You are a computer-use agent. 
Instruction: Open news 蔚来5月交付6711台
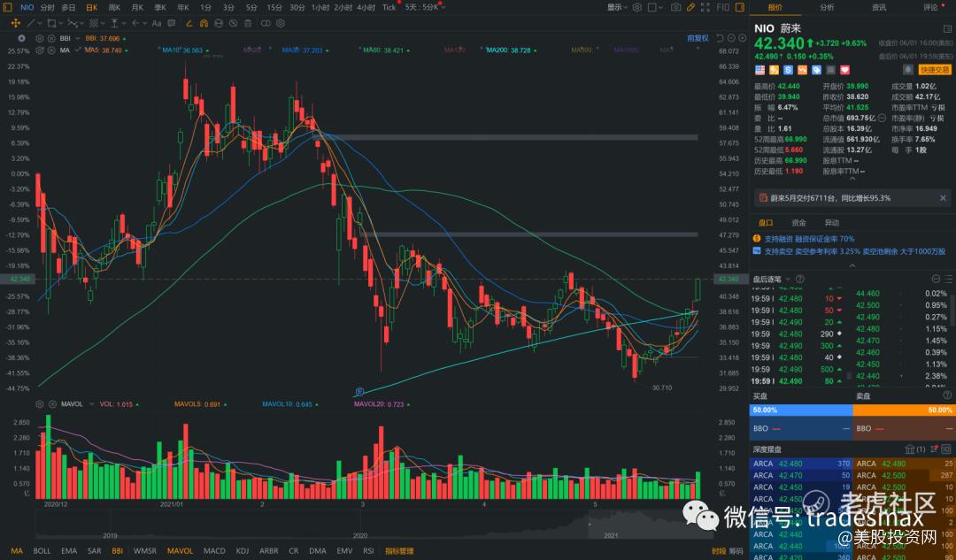[829, 198]
